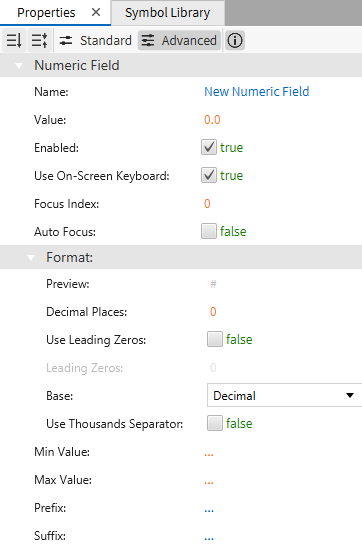This screenshot has width=362, height=548.
Task: Open the Base dropdown showing Decimal
Action: (284, 395)
